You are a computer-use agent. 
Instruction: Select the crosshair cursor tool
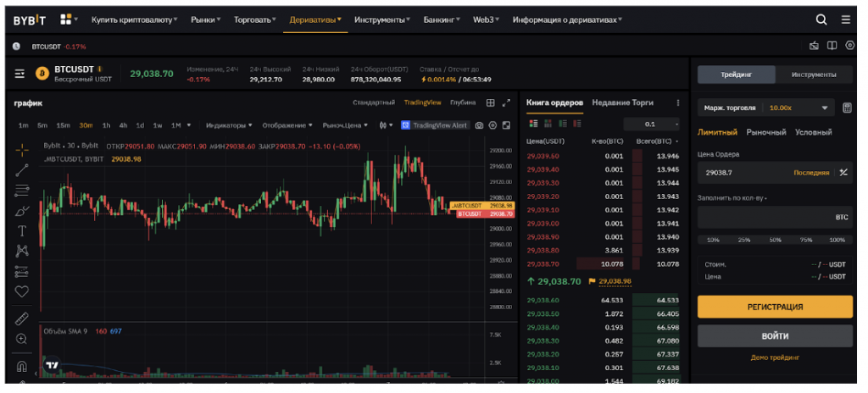22,150
